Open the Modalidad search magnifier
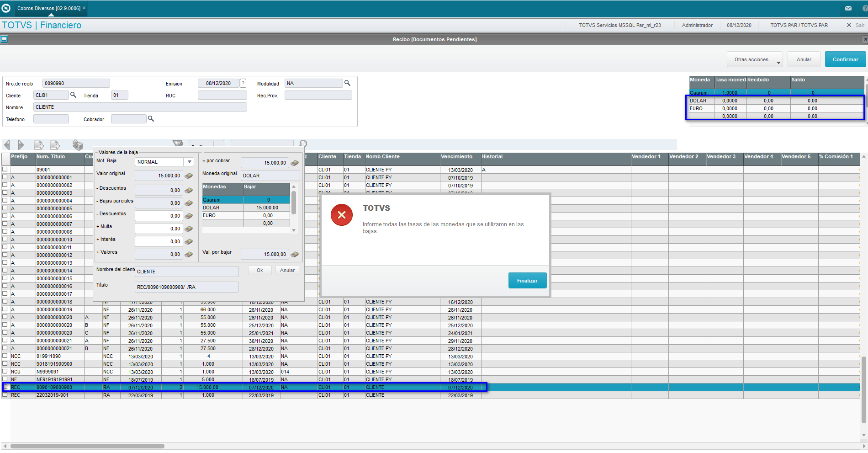The height and width of the screenshot is (453, 868). 347,83
